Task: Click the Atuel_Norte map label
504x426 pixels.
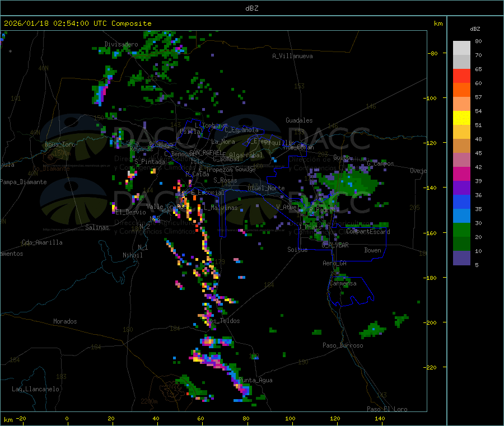Action: (x=266, y=188)
